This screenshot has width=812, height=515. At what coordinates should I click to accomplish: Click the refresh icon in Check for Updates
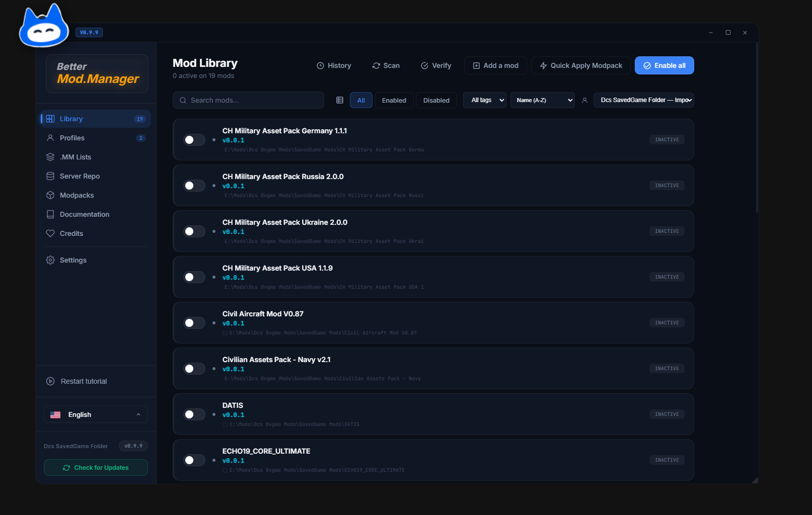click(66, 468)
